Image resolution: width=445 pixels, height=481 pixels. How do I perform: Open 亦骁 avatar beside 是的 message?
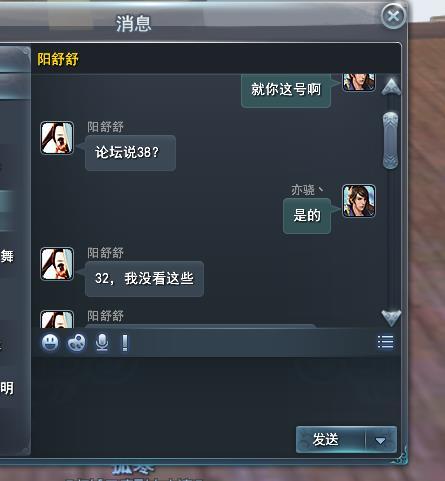click(x=359, y=201)
